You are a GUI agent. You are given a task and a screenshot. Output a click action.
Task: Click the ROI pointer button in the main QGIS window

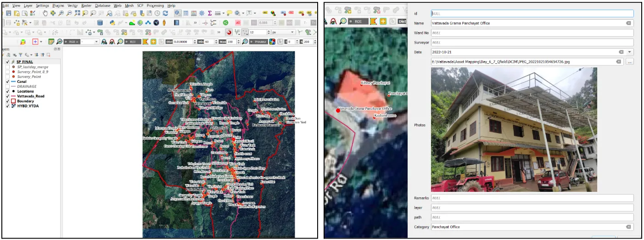[x=133, y=42]
